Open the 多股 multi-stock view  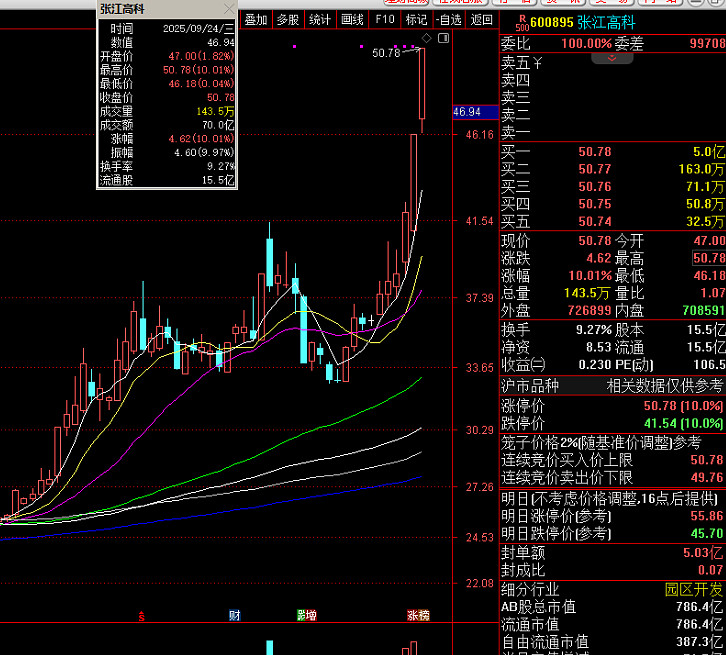click(288, 19)
